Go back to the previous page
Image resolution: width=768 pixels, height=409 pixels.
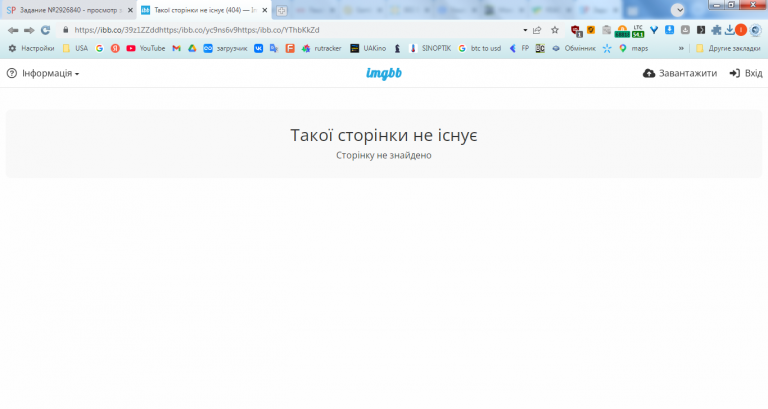pos(13,30)
